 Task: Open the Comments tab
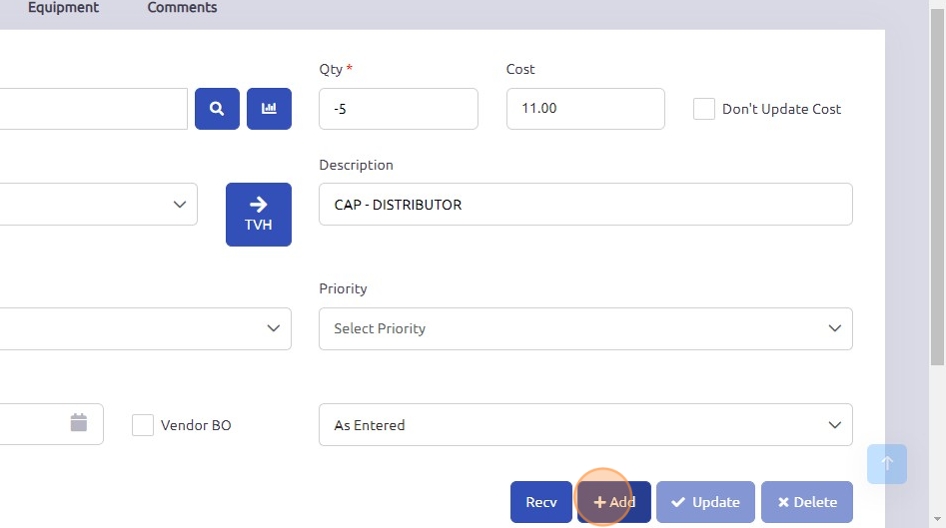click(182, 8)
